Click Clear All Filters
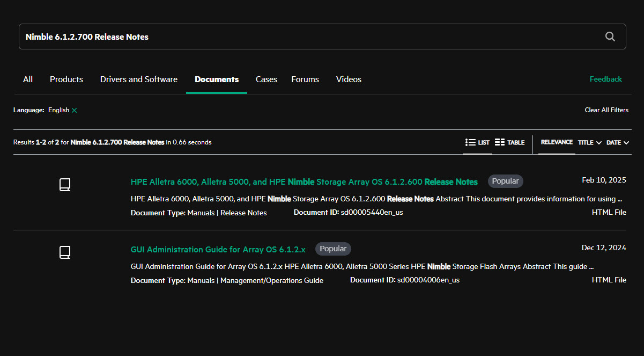The width and height of the screenshot is (644, 356). [x=606, y=110]
